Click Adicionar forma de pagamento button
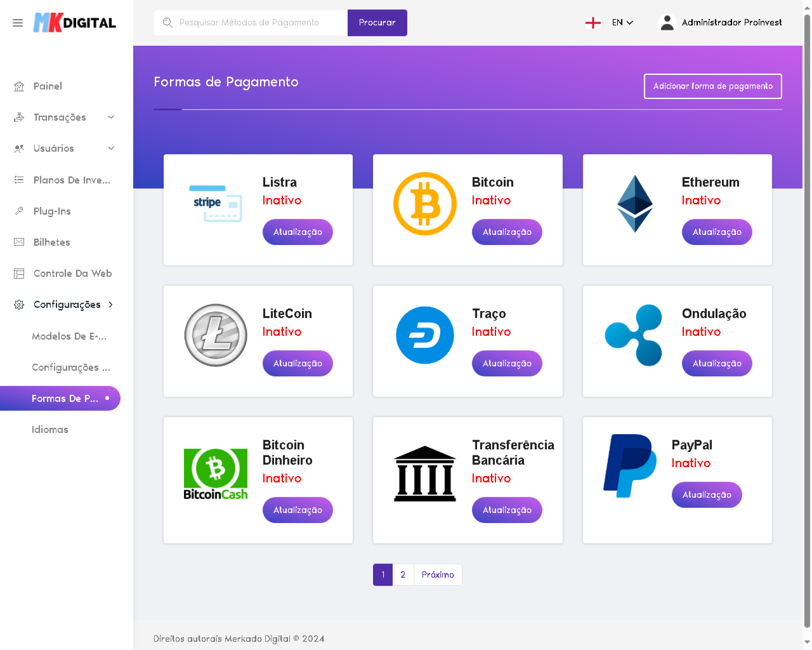The height and width of the screenshot is (650, 812). [713, 86]
